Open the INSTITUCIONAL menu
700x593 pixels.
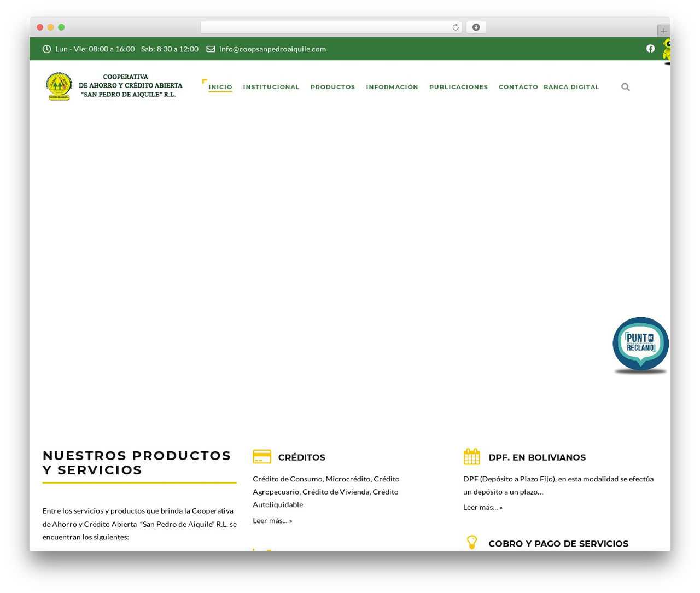tap(271, 87)
